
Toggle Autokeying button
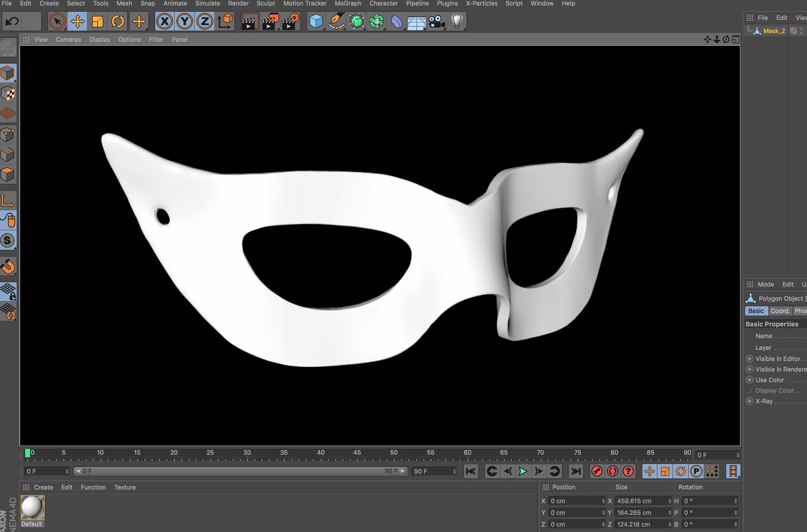point(613,471)
